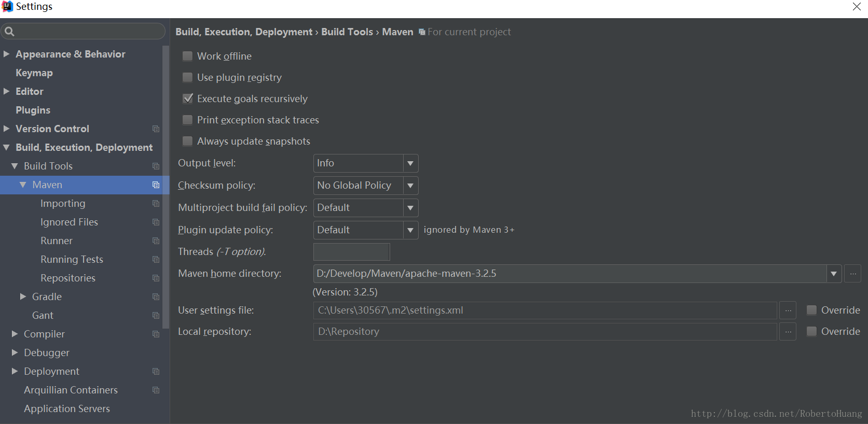
Task: Click the project-level icon next to Version Control
Action: pyautogui.click(x=156, y=129)
